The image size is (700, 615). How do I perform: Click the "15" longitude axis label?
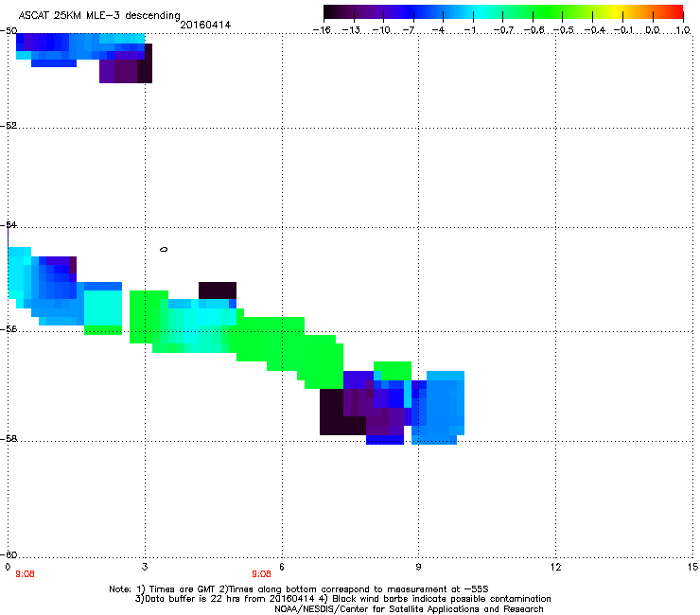click(692, 567)
